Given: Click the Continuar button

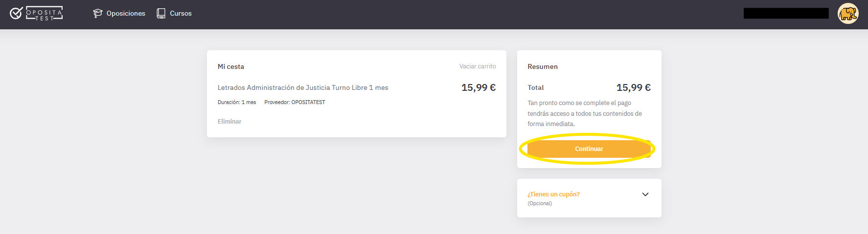Looking at the screenshot, I should coord(589,149).
